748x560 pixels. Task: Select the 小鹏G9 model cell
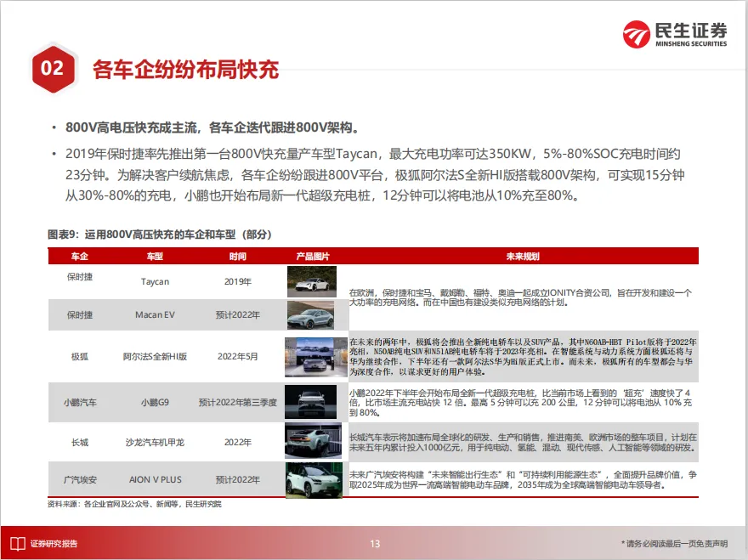pyautogui.click(x=155, y=402)
